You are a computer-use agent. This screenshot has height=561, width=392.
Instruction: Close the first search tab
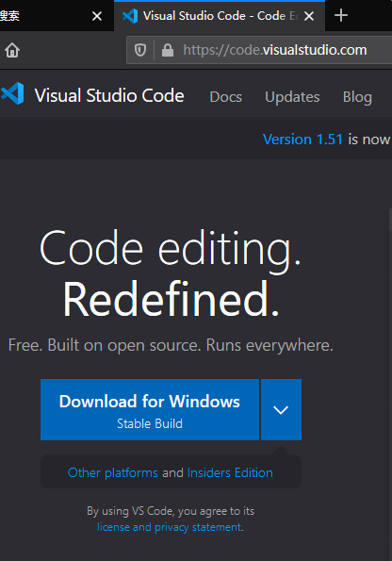(97, 16)
